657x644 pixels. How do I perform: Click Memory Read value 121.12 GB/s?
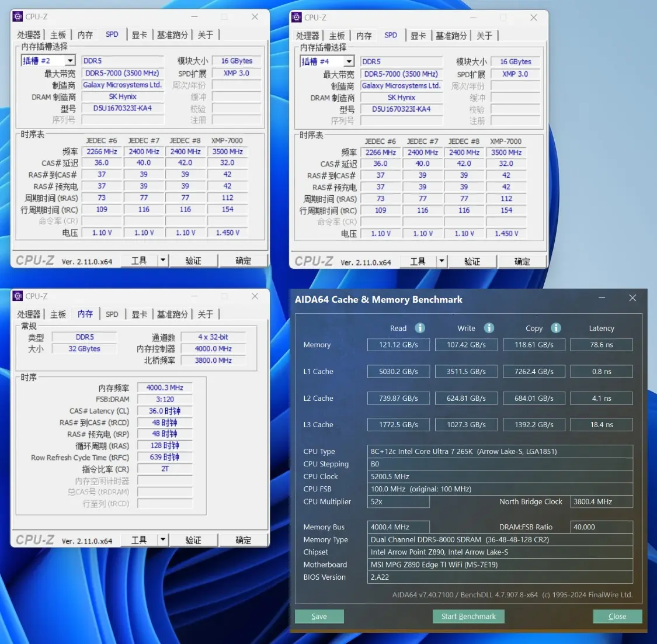(x=398, y=345)
